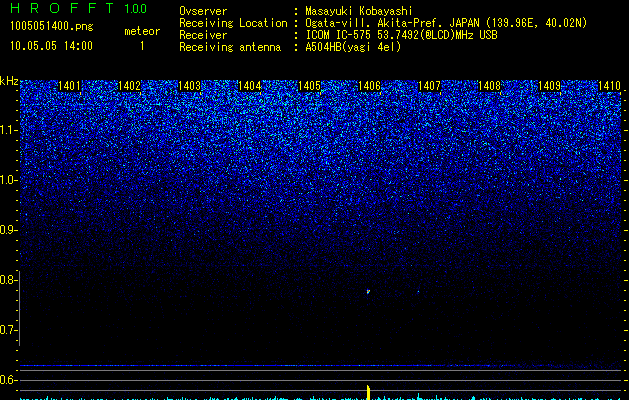Click the receiver ICOM IC-575 frequency text
The width and height of the screenshot is (629, 400).
401,35
